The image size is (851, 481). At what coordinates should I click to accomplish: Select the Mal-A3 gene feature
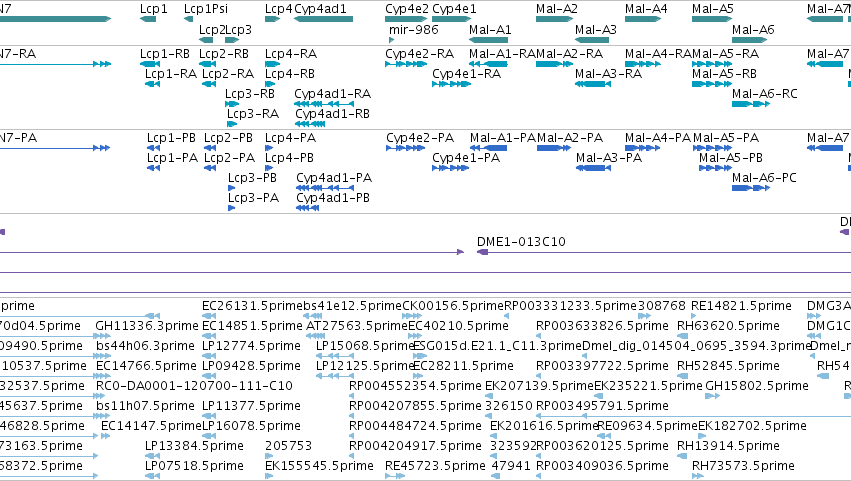click(x=592, y=40)
